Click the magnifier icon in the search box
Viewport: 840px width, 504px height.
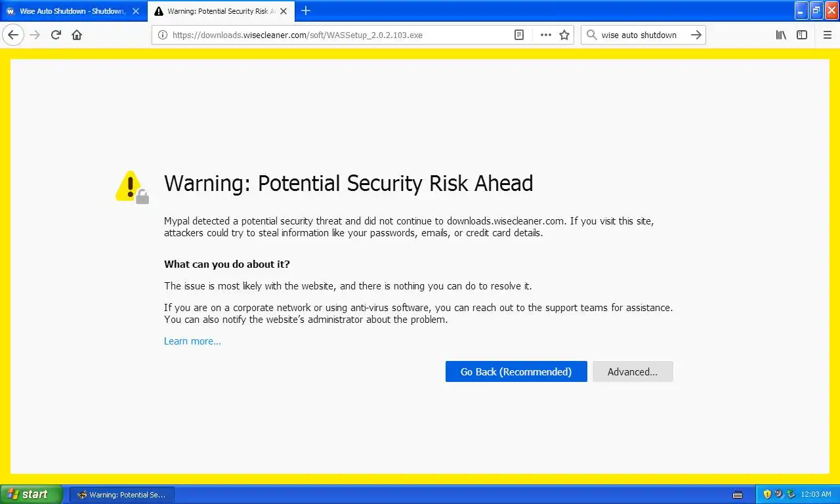(x=591, y=35)
